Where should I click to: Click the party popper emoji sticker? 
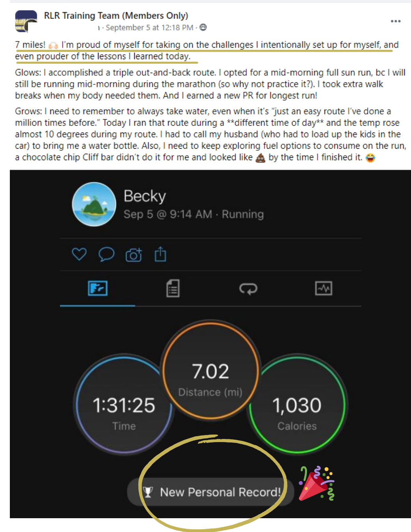pos(316,483)
